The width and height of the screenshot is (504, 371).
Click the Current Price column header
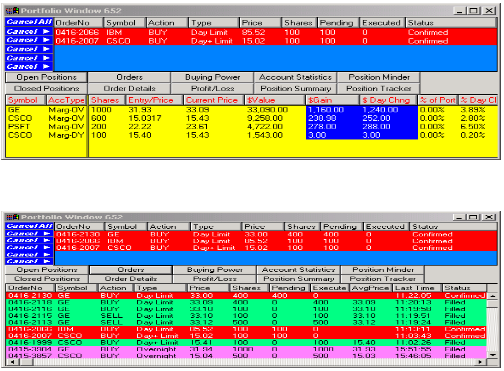214,100
